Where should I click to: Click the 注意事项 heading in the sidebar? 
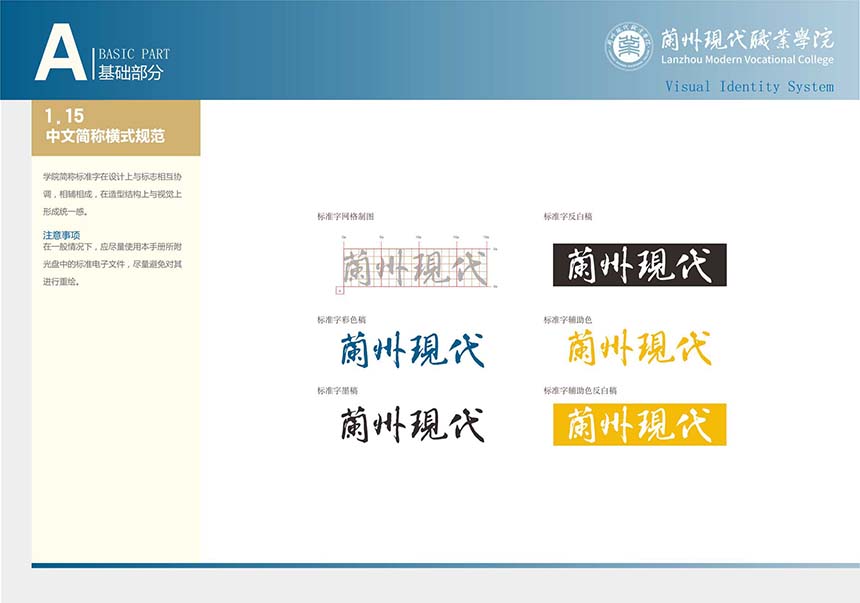(62, 234)
